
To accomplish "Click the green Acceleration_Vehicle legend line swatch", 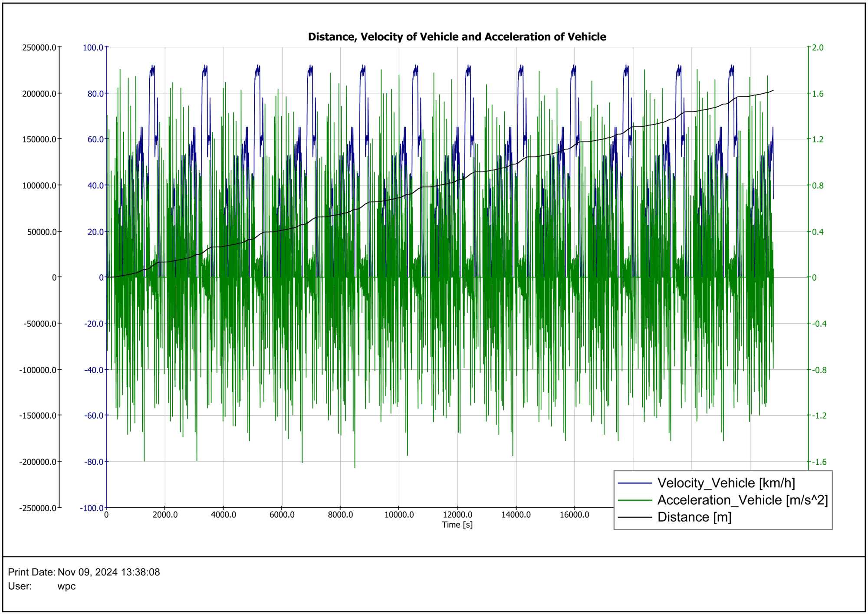I will pyautogui.click(x=635, y=500).
